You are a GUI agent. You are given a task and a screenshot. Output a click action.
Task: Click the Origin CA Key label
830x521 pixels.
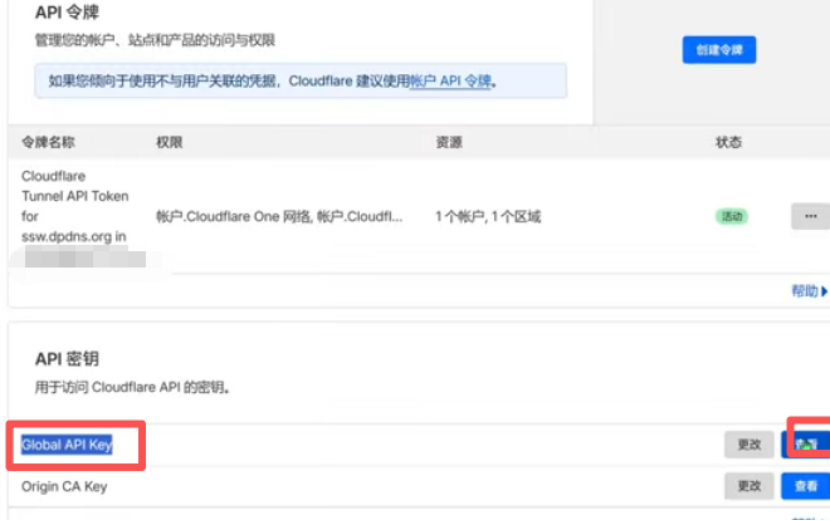point(64,486)
